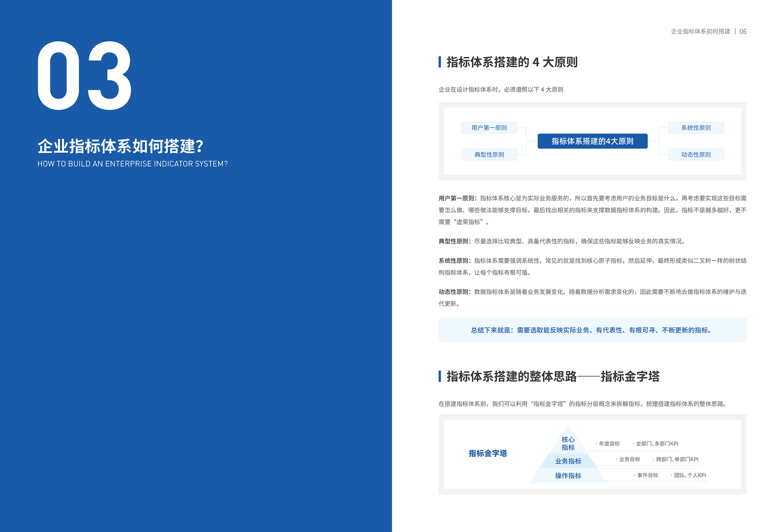Click the pyramid bottom tier '操作指标'

click(568, 476)
